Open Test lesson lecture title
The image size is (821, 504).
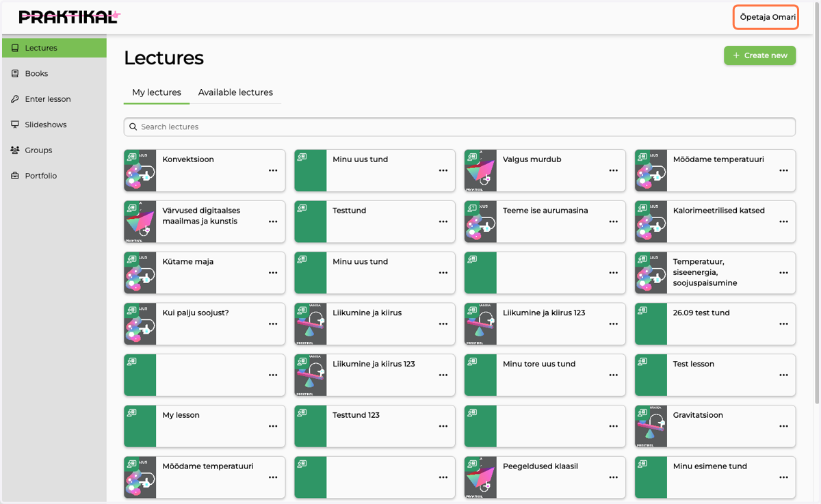tap(694, 364)
